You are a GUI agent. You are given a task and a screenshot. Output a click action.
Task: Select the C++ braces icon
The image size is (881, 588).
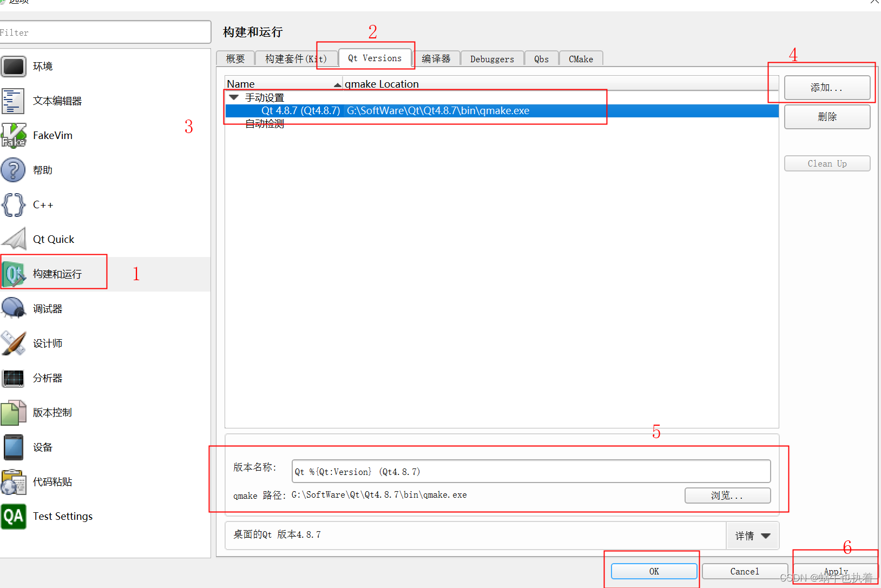pos(13,205)
